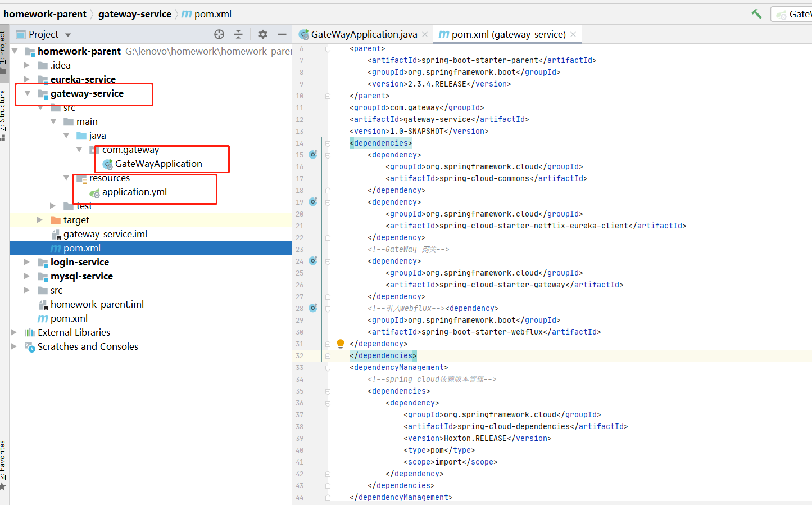Fold the dependency block at line 36
Viewport: 812px width, 505px height.
tap(328, 403)
